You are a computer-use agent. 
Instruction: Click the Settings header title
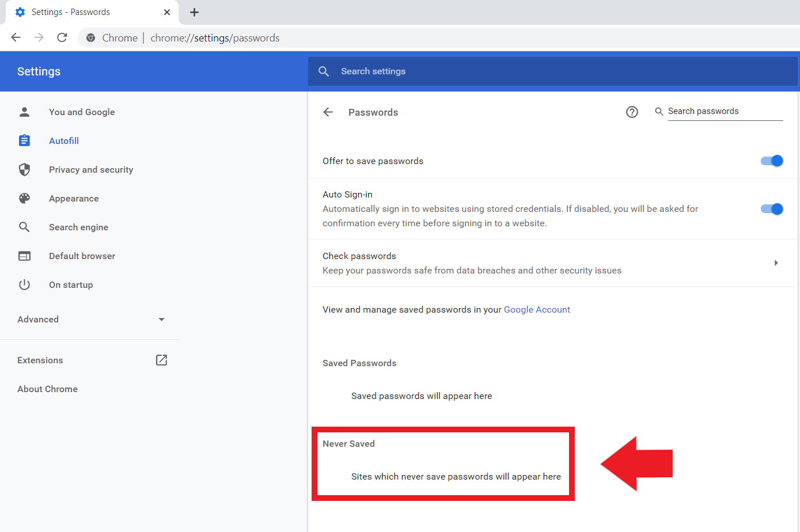pyautogui.click(x=39, y=71)
